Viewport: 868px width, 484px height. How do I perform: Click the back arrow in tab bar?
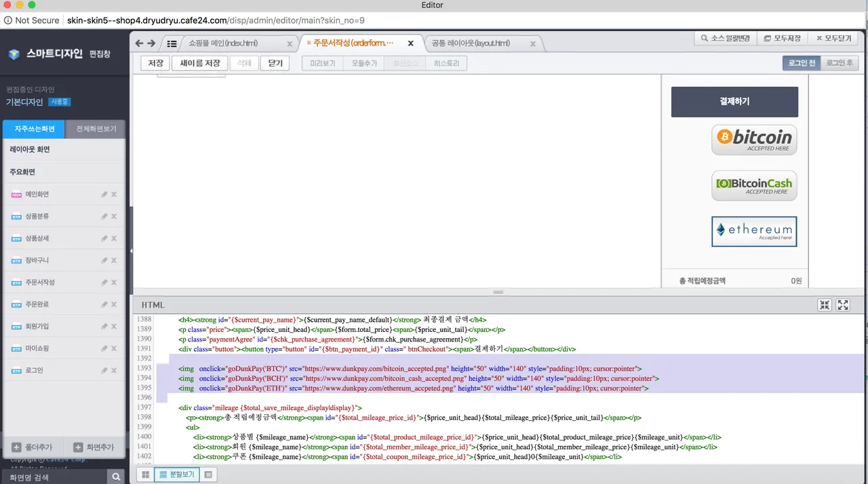(140, 43)
